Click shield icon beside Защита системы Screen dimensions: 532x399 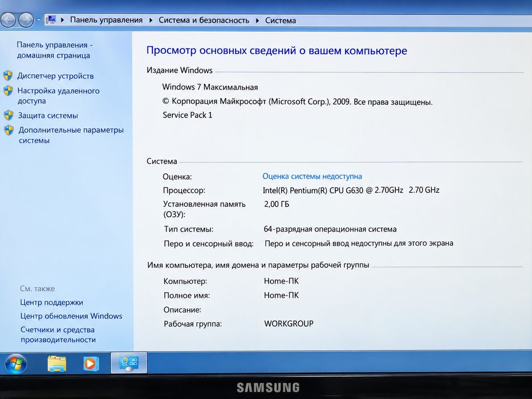tap(9, 115)
